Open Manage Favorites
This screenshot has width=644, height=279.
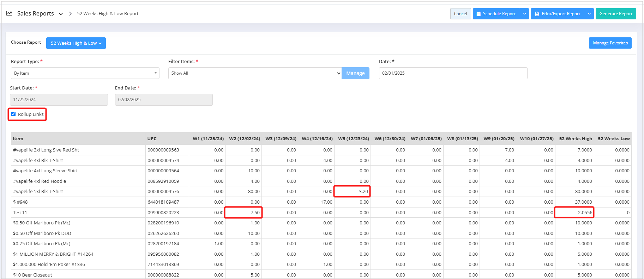click(610, 43)
